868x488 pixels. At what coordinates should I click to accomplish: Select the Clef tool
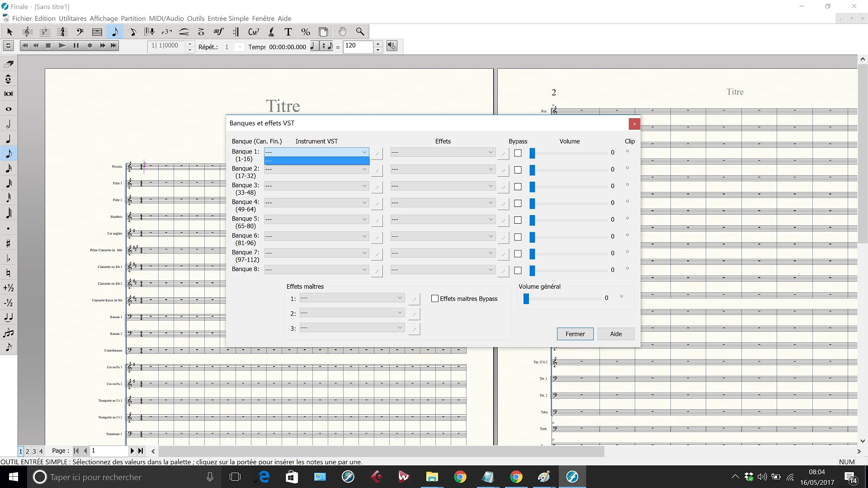pyautogui.click(x=80, y=32)
